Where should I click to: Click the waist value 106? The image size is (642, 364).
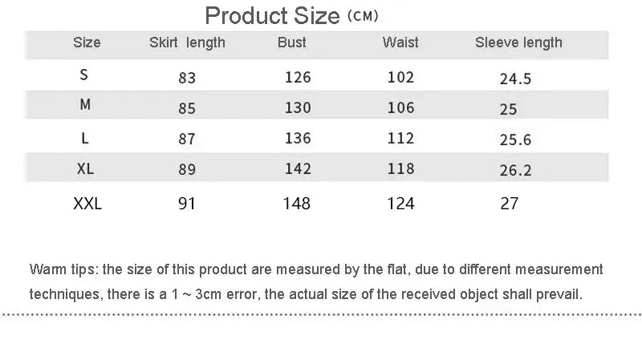(400, 108)
